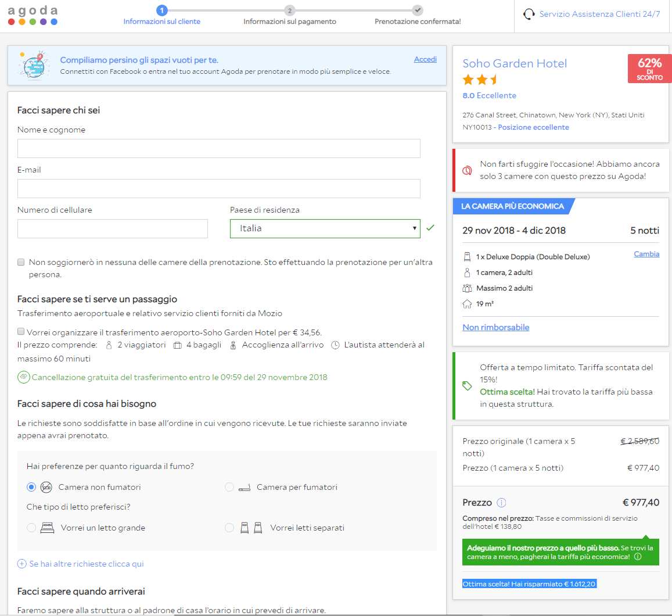Click the group icon next to Massimo 2 adulti
The height and width of the screenshot is (616, 672).
point(467,288)
